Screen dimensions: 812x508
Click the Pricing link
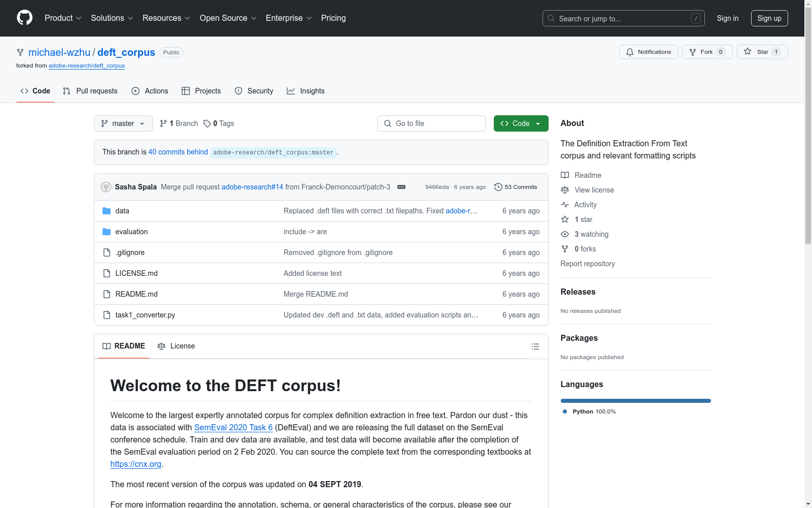tap(333, 18)
